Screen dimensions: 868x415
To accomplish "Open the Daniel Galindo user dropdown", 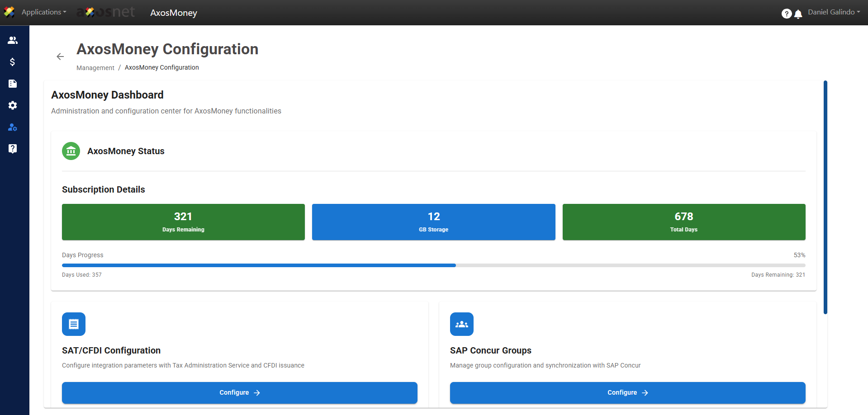I will [834, 12].
